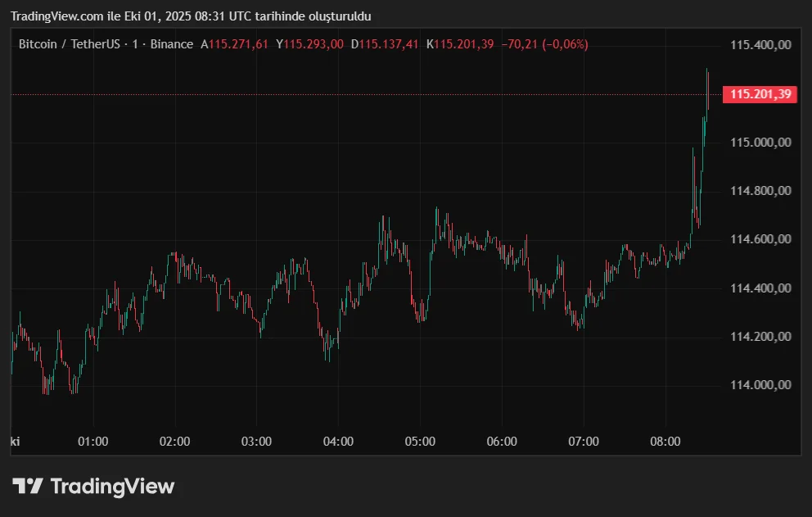The height and width of the screenshot is (517, 812).
Task: Click the TradingView wordmark text
Action: click(x=112, y=486)
